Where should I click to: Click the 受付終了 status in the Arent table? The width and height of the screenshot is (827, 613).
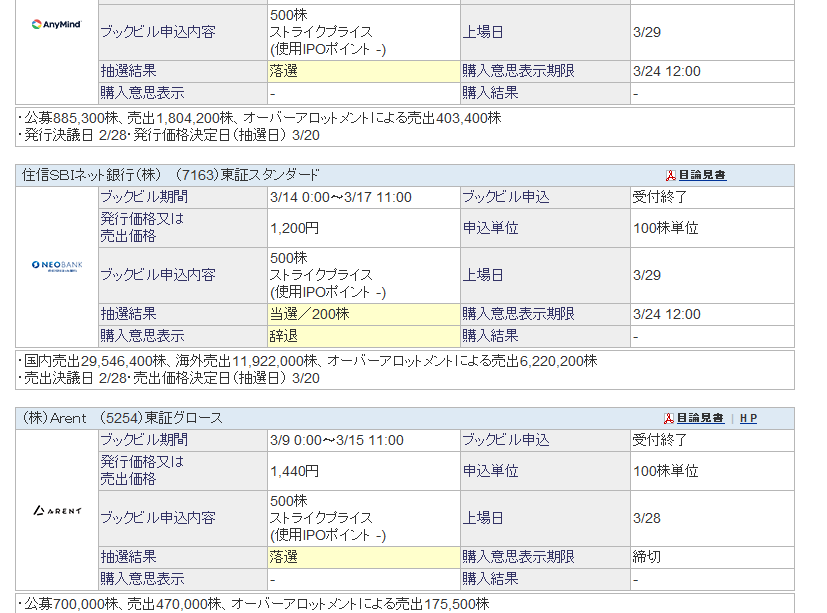click(x=660, y=440)
